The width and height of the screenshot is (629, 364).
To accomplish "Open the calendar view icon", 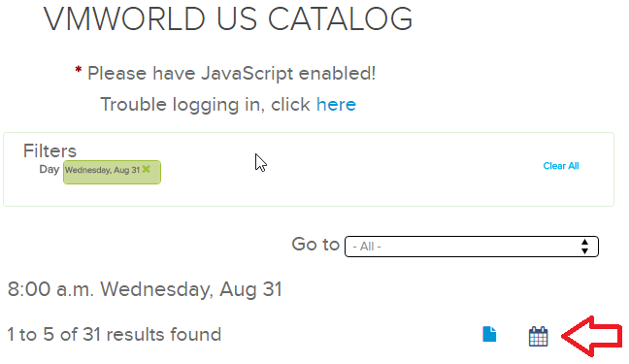I will tap(538, 336).
